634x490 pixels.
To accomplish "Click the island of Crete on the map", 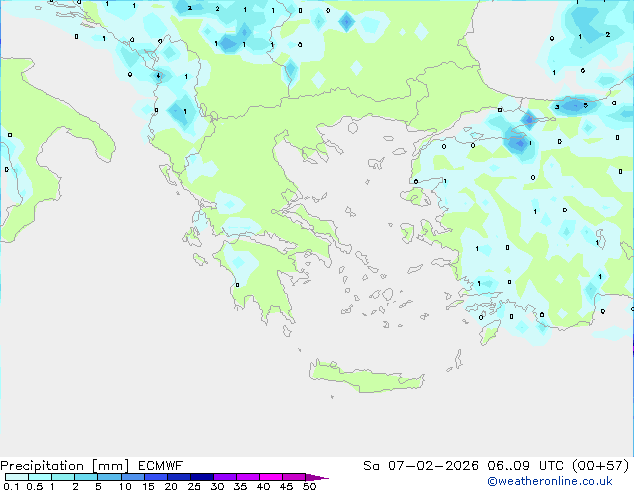I will pyautogui.click(x=366, y=377).
